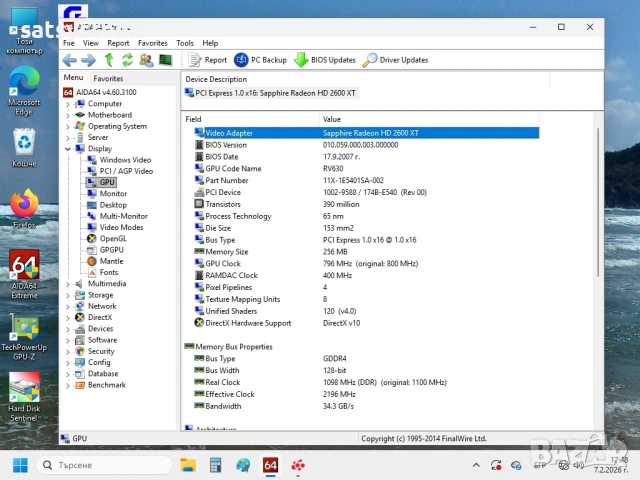Select Video Modes tree item
This screenshot has height=480, width=640.
coord(121,227)
